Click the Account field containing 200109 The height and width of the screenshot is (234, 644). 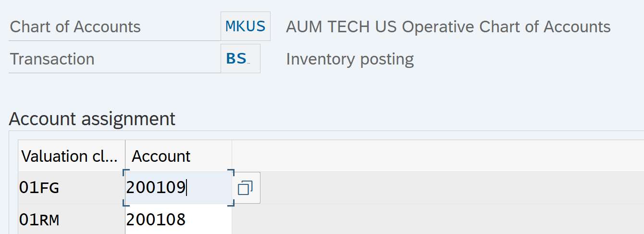(x=178, y=188)
